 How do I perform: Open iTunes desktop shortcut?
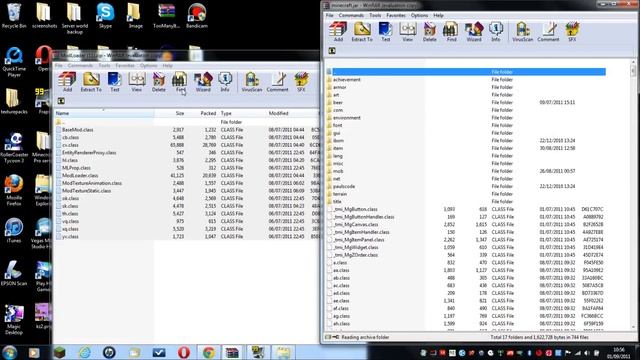14,231
